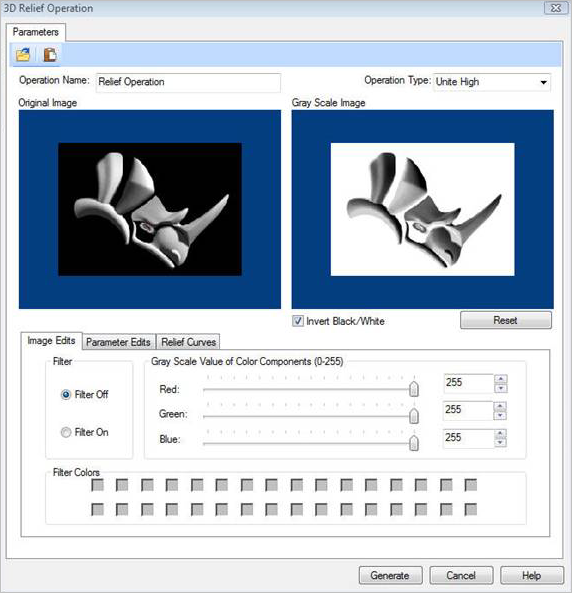Click the Cancel button
The image size is (572, 593).
pyautogui.click(x=461, y=575)
